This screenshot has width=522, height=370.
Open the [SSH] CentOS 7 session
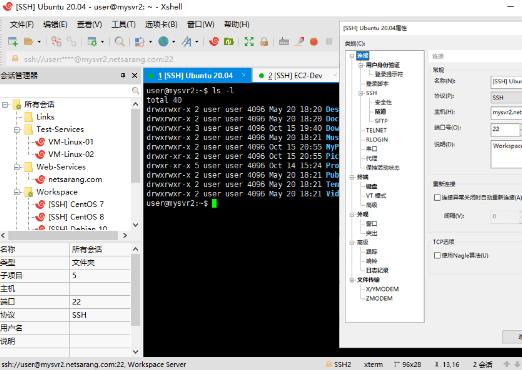(76, 204)
